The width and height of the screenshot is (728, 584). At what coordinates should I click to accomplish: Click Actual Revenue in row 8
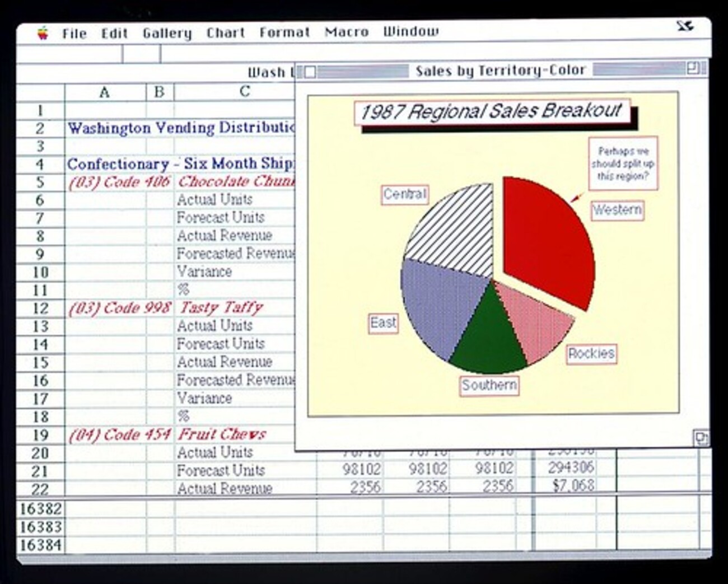(224, 236)
